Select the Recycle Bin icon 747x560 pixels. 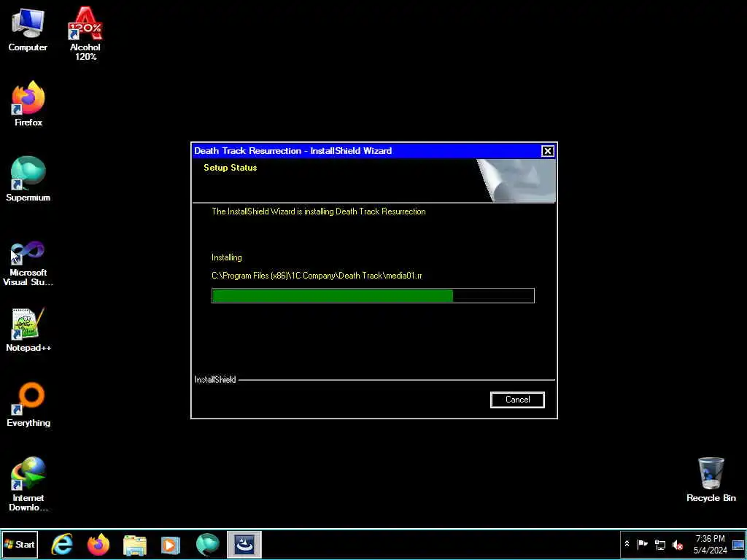[x=711, y=480]
